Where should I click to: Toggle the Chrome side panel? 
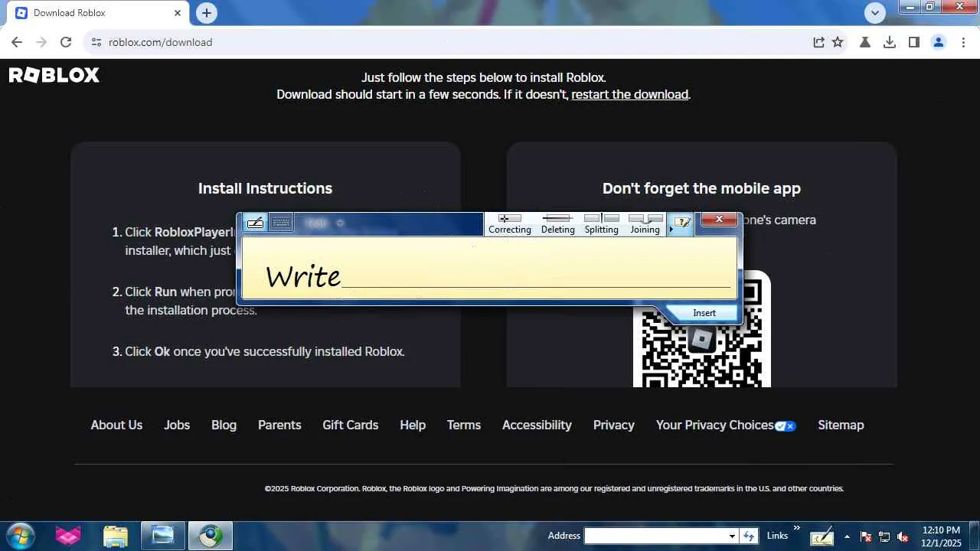914,42
